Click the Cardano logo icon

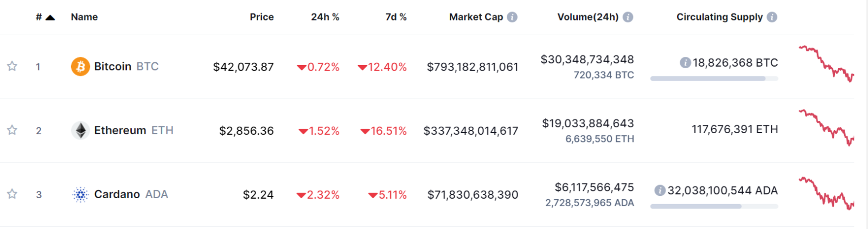(80, 194)
